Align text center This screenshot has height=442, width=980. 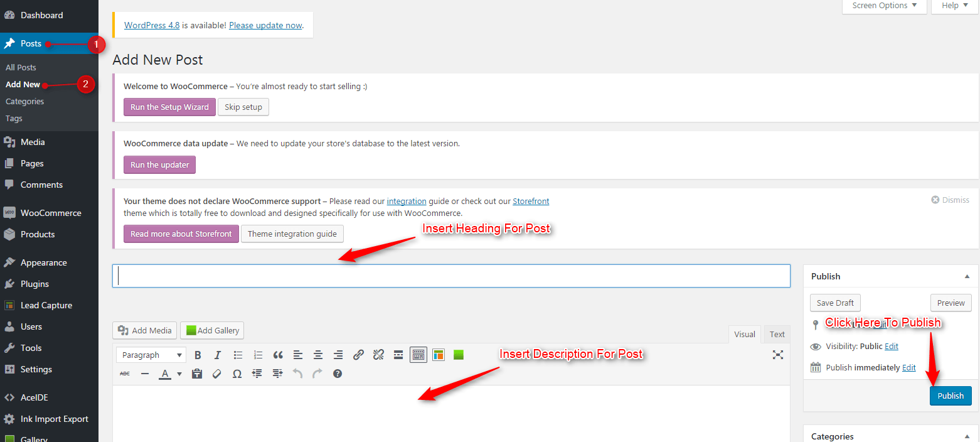point(318,355)
